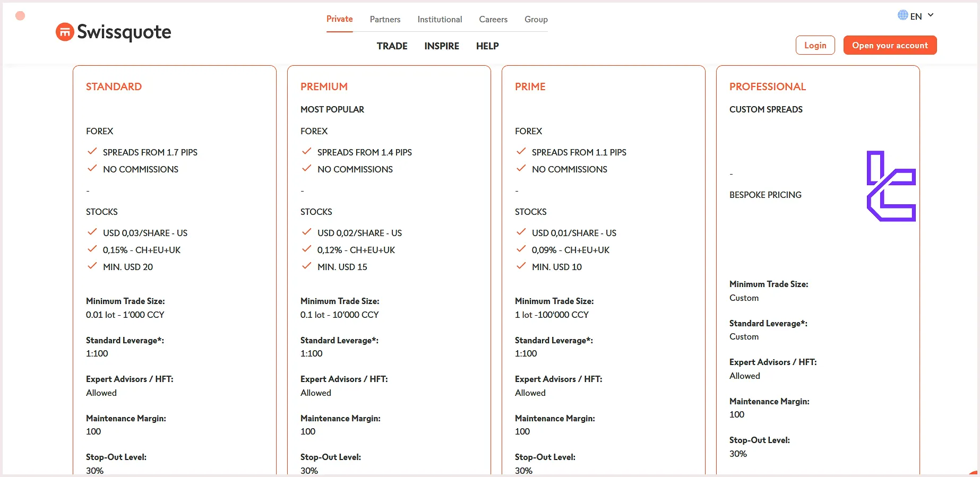Open the HELP menu
This screenshot has width=980, height=477.
click(487, 46)
